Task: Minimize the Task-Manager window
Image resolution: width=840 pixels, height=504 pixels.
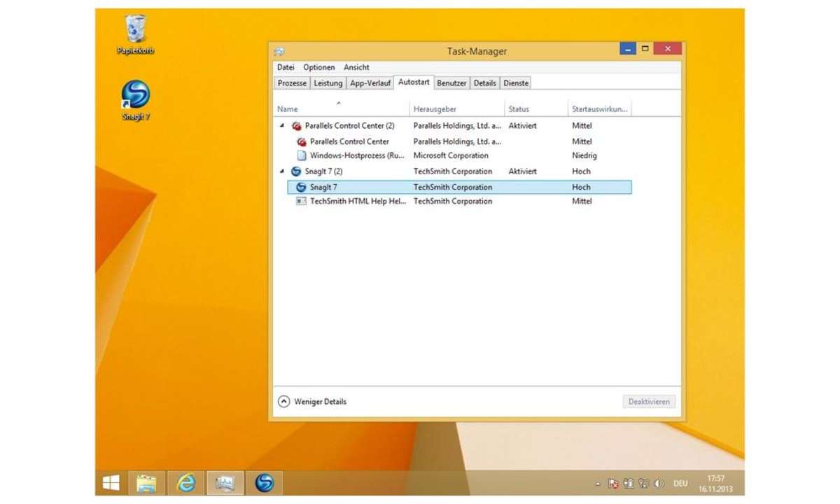Action: coord(628,49)
